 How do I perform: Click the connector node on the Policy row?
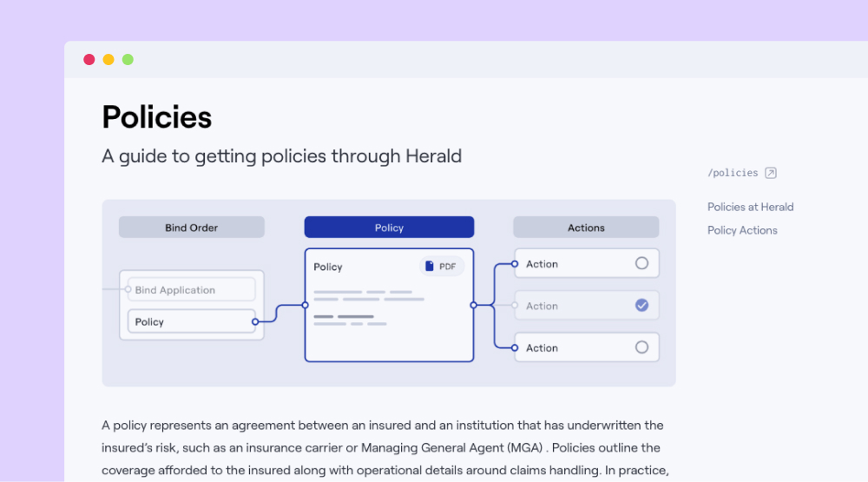tap(255, 321)
